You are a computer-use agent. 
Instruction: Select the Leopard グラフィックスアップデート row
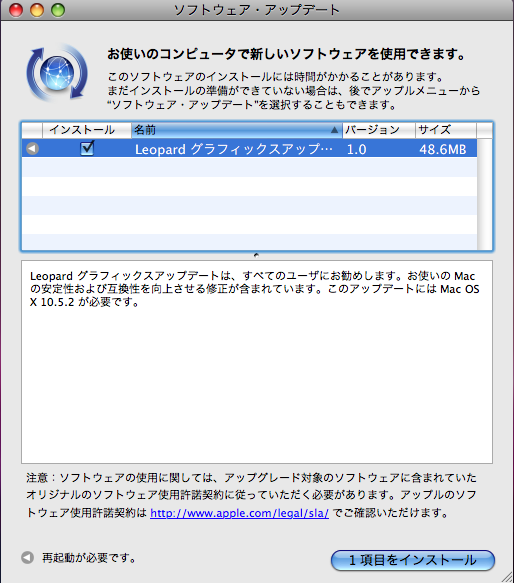click(x=249, y=149)
